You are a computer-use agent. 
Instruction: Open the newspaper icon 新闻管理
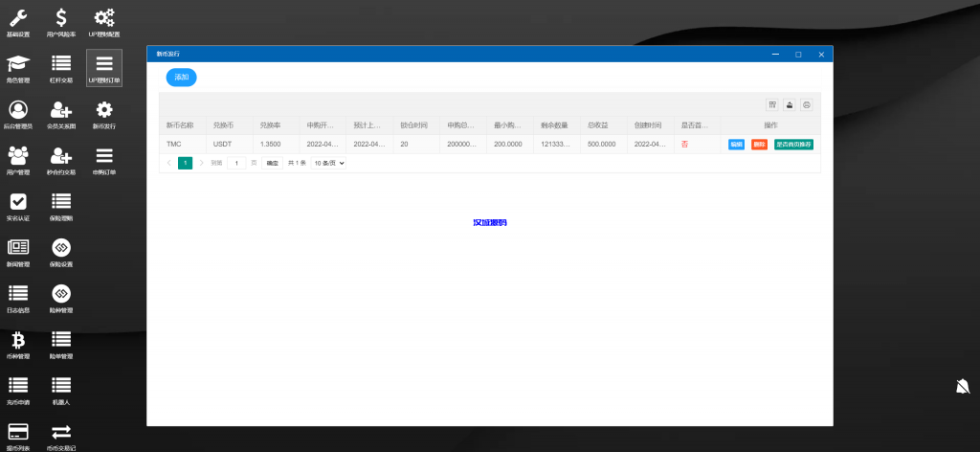(x=18, y=253)
